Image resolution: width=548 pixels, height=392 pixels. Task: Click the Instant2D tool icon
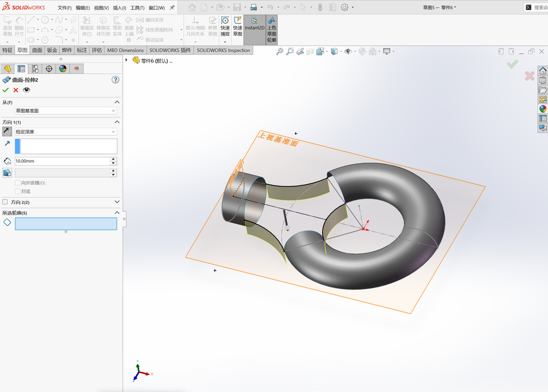(x=254, y=21)
